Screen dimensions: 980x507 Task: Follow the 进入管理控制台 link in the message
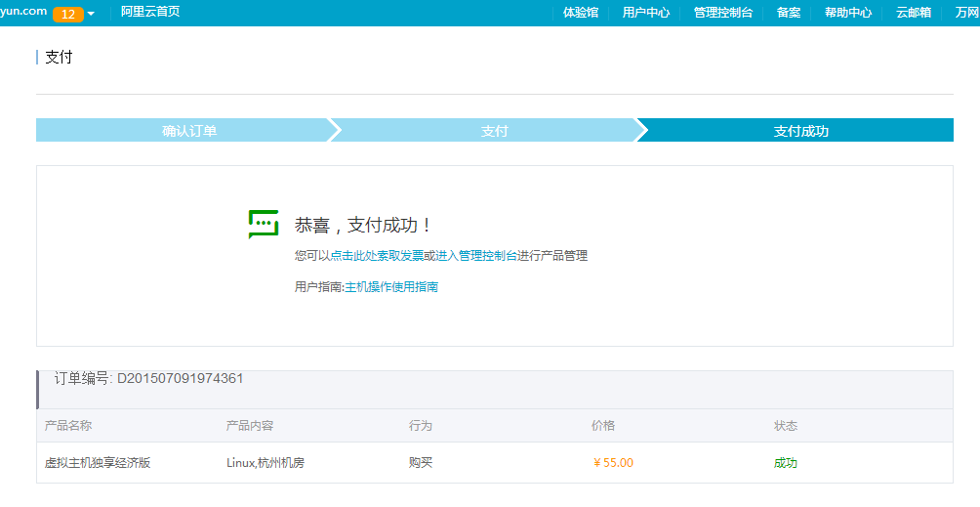coord(476,256)
